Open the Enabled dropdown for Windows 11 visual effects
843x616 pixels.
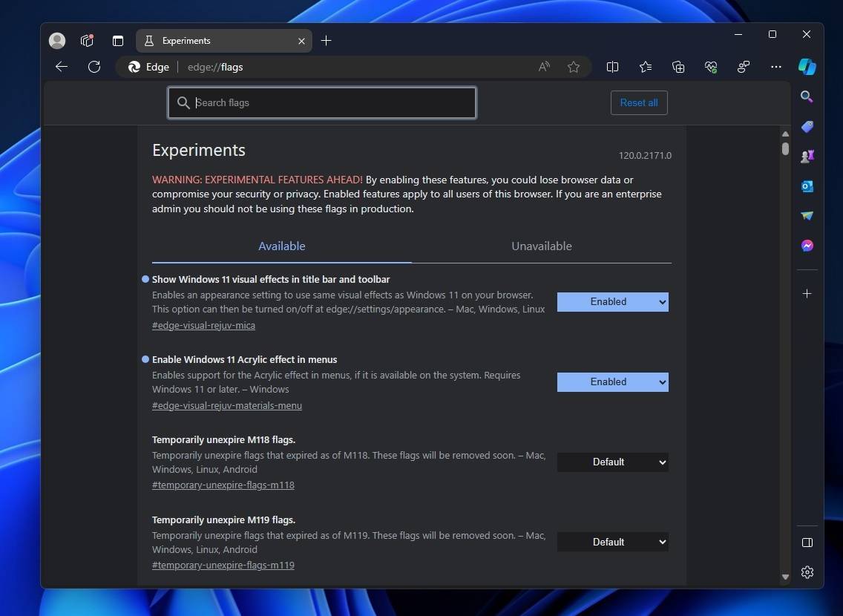pos(612,301)
